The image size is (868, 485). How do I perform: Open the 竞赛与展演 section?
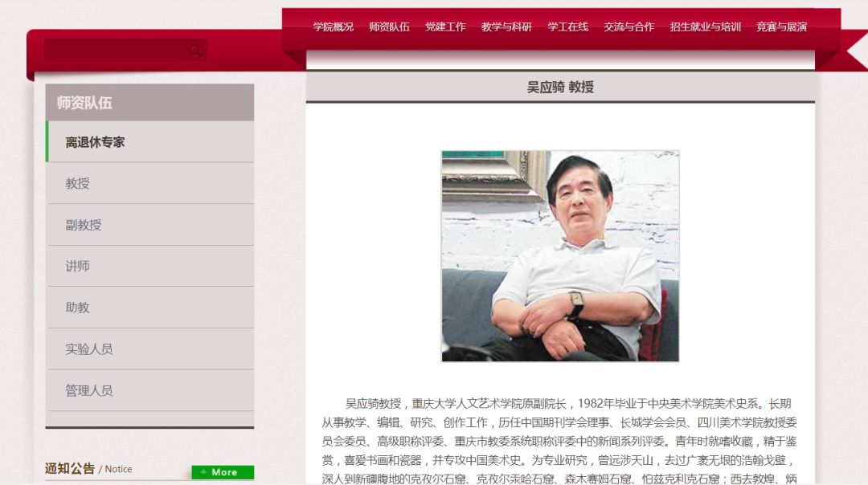pos(782,26)
